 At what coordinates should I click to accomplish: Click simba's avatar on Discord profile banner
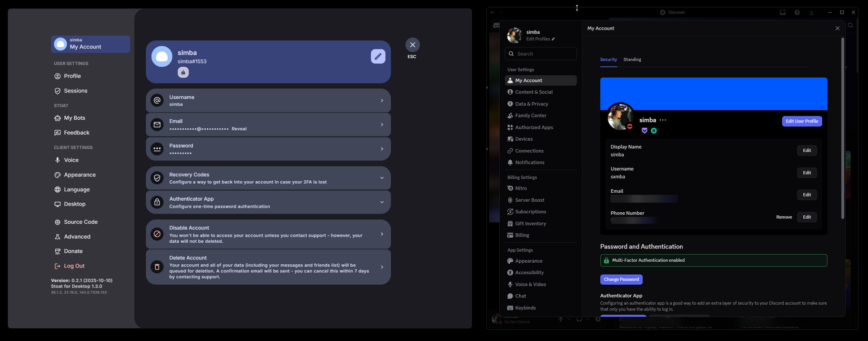(620, 116)
